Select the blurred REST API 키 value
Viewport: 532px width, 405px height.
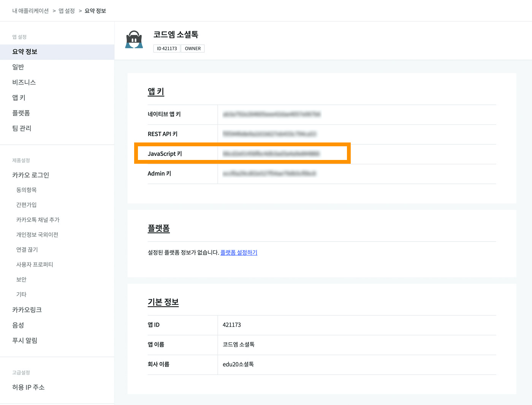(269, 134)
